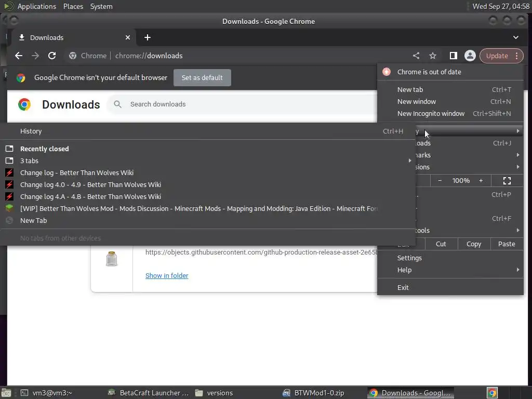The height and width of the screenshot is (399, 532).
Task: Click Set as default button
Action: click(x=202, y=78)
